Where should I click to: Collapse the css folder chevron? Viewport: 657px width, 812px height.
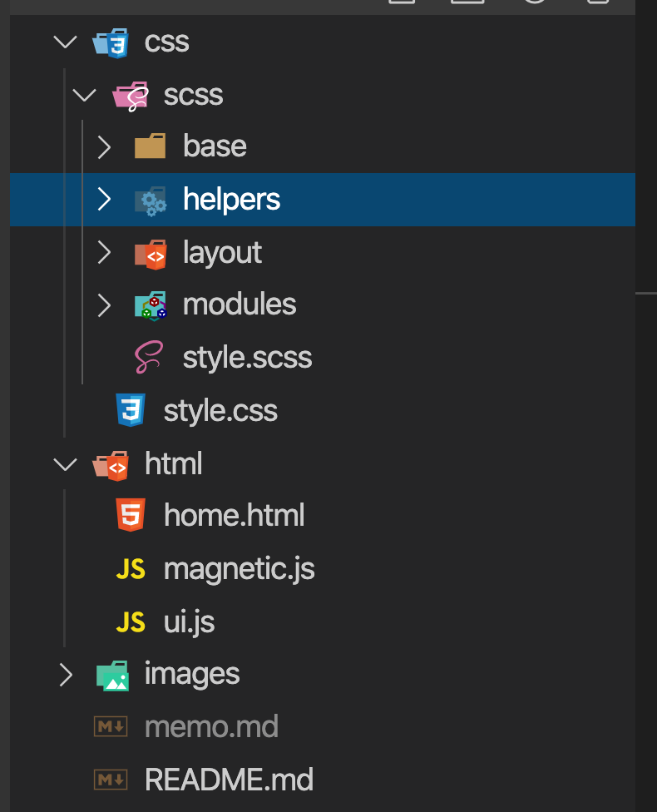click(x=65, y=42)
